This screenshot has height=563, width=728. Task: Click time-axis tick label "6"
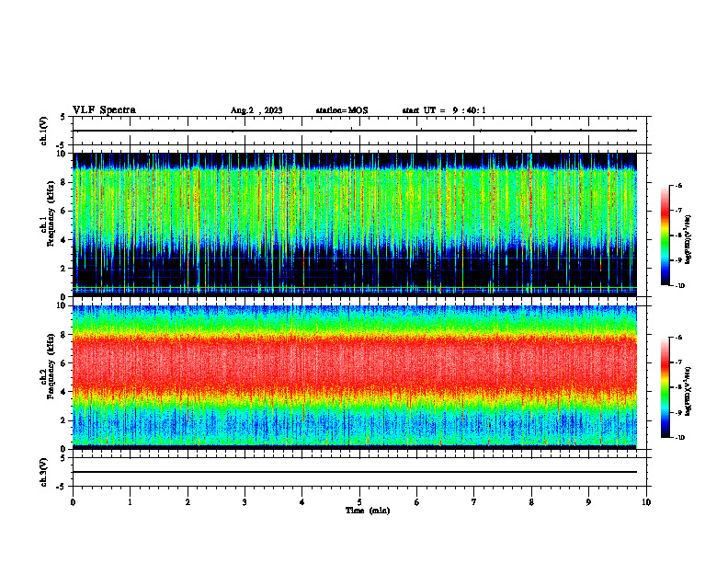pyautogui.click(x=417, y=502)
